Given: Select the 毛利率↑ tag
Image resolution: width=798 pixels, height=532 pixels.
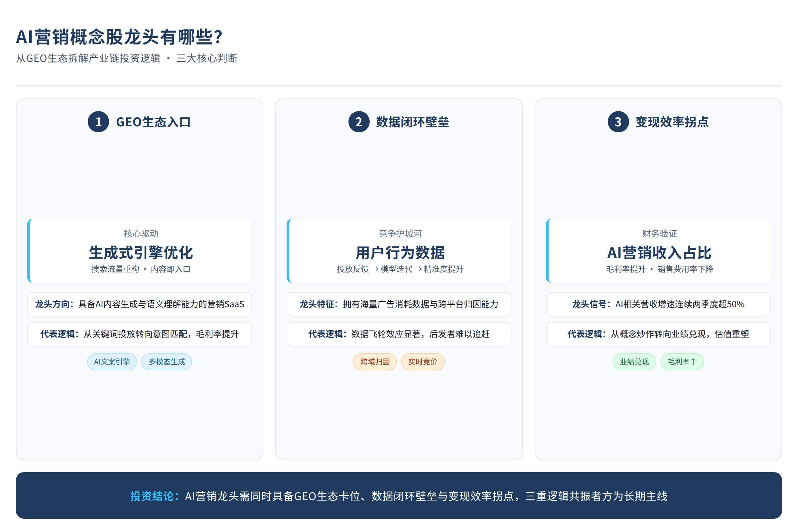Looking at the screenshot, I should coord(682,362).
